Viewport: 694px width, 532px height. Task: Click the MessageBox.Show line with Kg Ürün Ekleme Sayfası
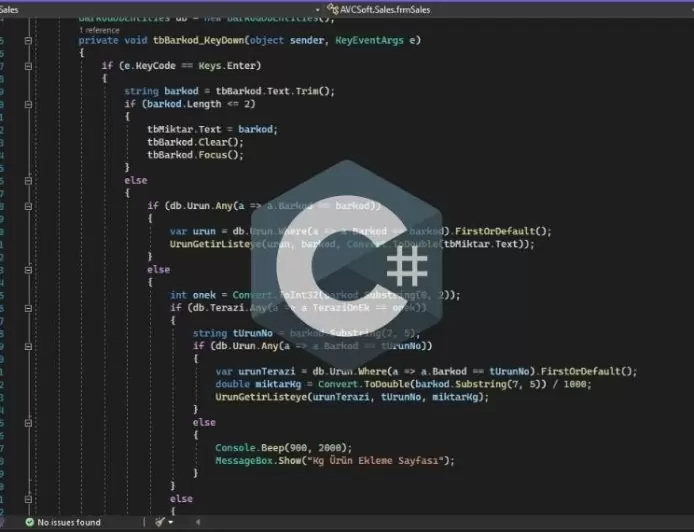pos(335,461)
